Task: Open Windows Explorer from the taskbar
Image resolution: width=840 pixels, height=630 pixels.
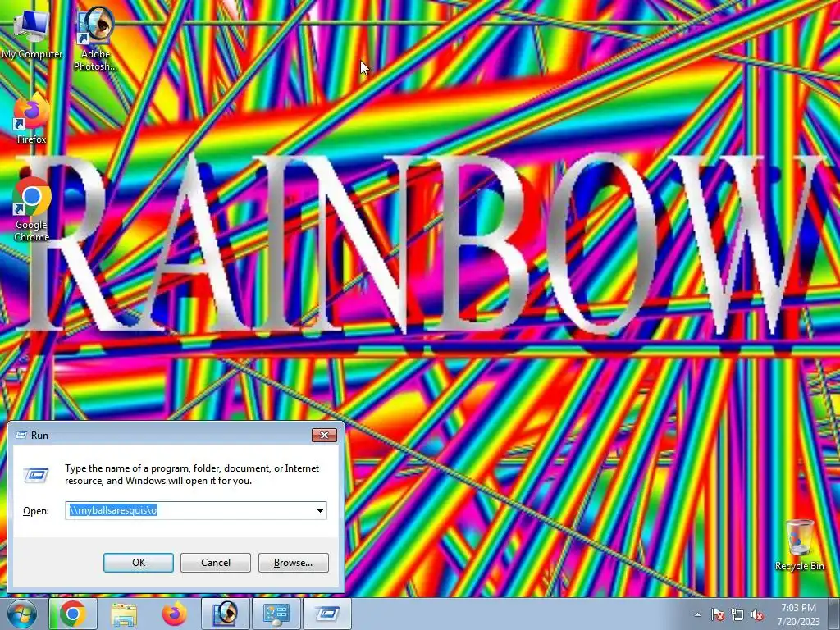Action: pyautogui.click(x=124, y=614)
